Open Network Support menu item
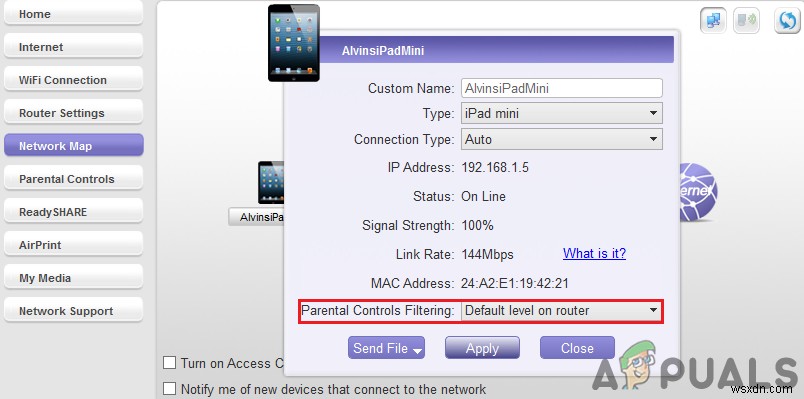 tap(73, 311)
